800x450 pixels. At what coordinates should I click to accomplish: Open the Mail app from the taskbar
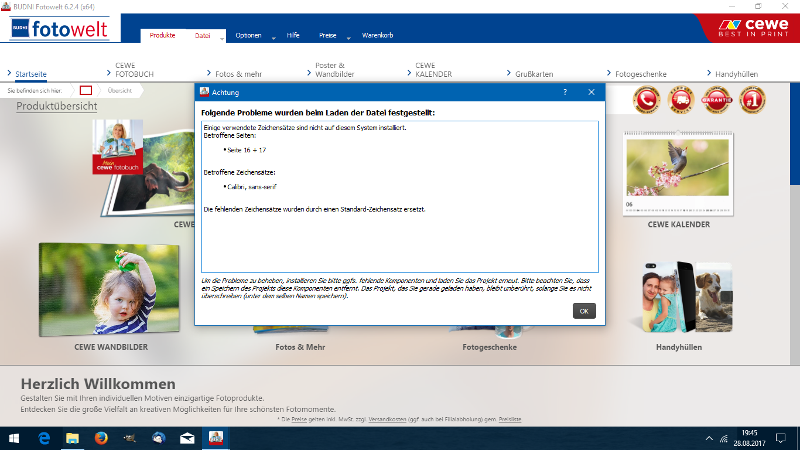pos(187,438)
